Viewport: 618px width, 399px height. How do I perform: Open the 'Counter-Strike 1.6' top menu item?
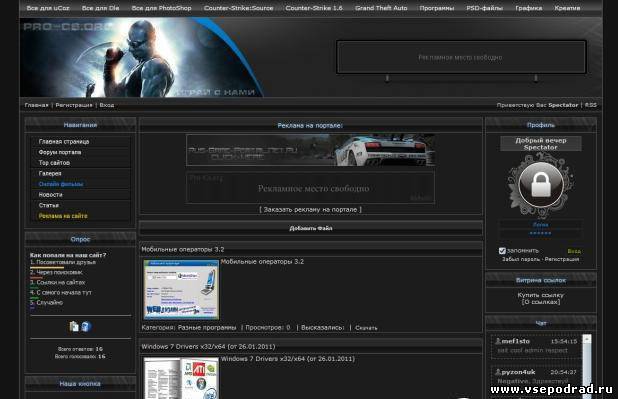point(314,8)
